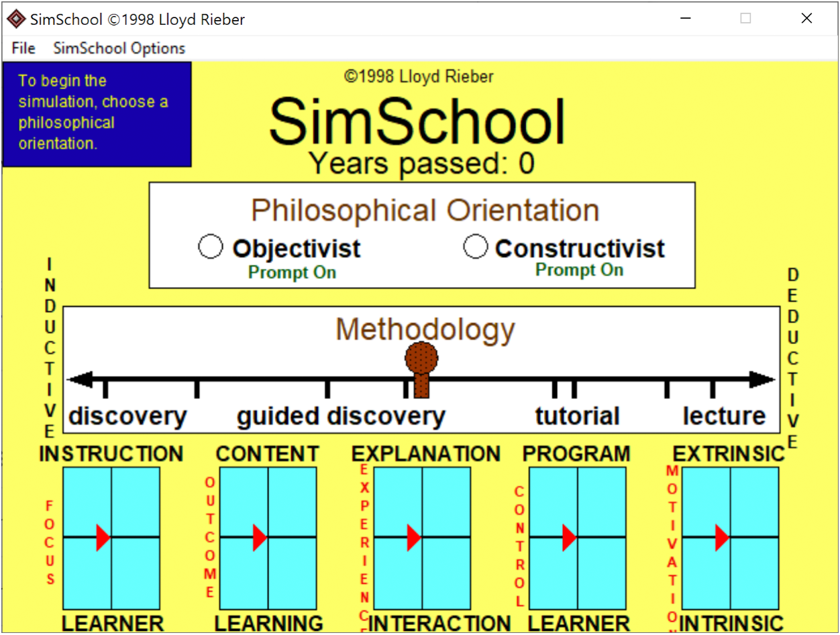Click the 'tutorial' label on Methodology scale
Screen dimensions: 840x635
tap(577, 416)
